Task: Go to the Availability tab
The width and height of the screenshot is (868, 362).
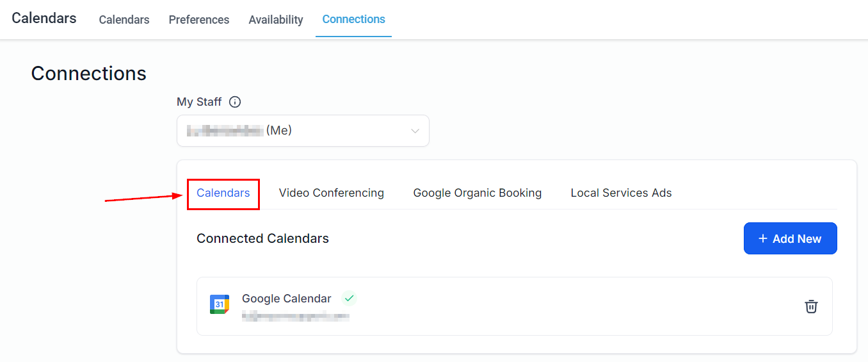Action: pos(276,20)
